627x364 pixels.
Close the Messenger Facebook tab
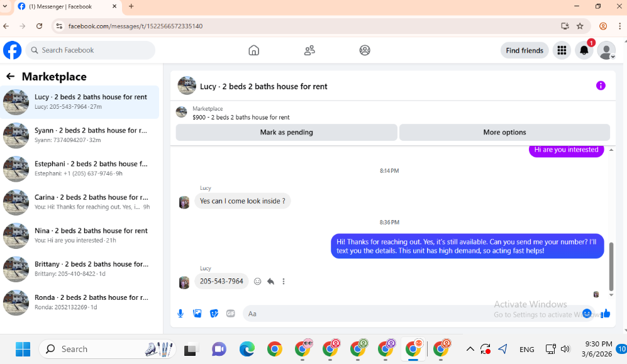pos(114,6)
